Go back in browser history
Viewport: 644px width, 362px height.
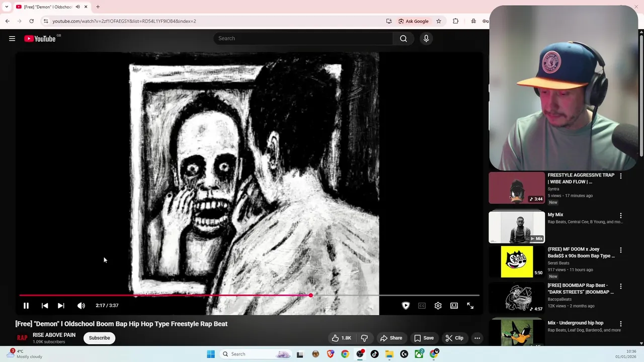(7, 21)
